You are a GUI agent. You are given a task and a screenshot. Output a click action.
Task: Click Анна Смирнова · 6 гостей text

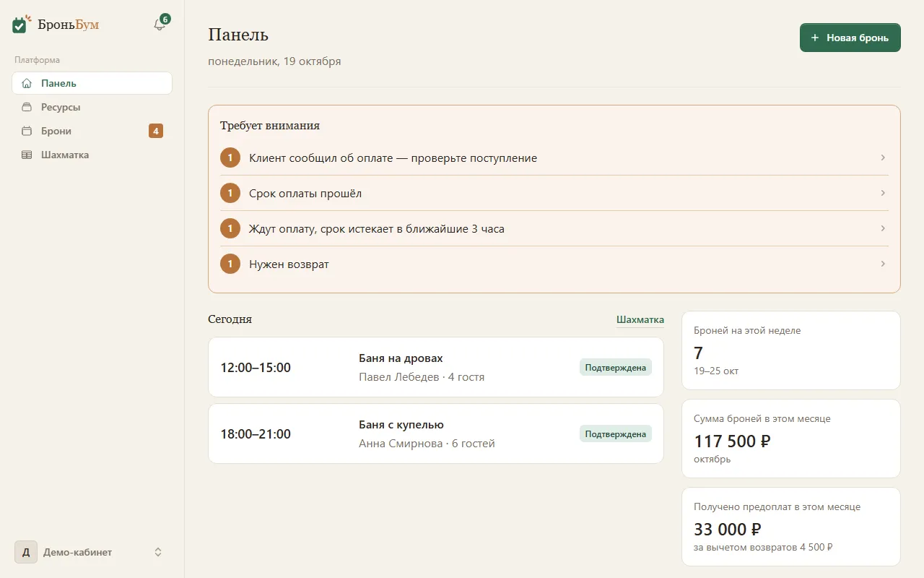(x=427, y=444)
